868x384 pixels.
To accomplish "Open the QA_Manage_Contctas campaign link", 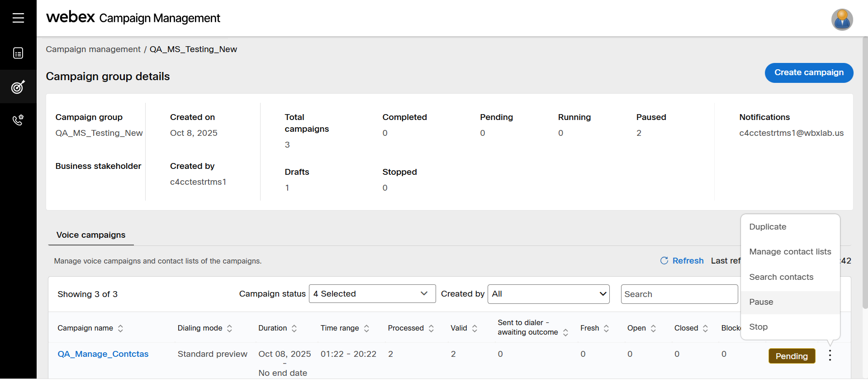I will 103,354.
